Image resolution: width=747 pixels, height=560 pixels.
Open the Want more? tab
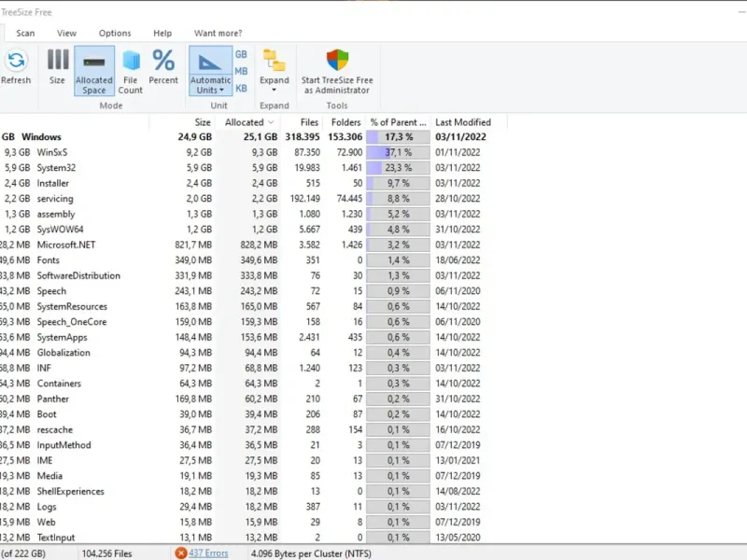pos(218,34)
